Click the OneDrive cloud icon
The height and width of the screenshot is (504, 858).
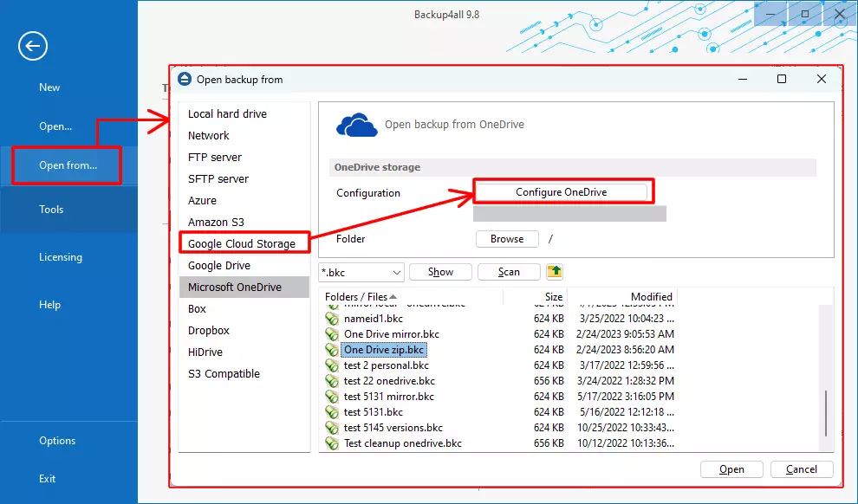pyautogui.click(x=356, y=124)
